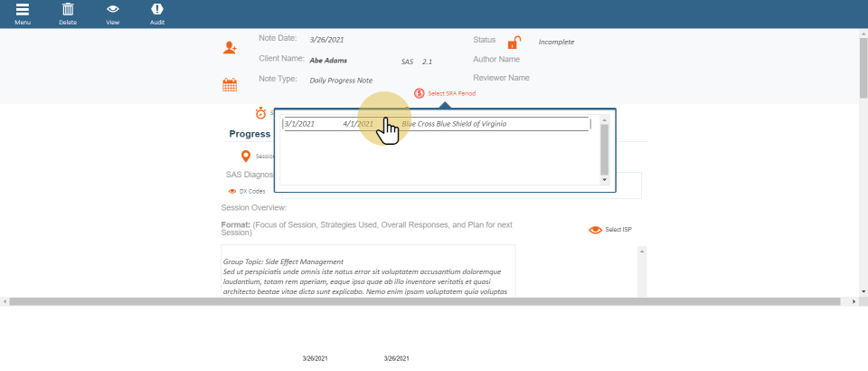Click the add client person icon

(x=230, y=48)
